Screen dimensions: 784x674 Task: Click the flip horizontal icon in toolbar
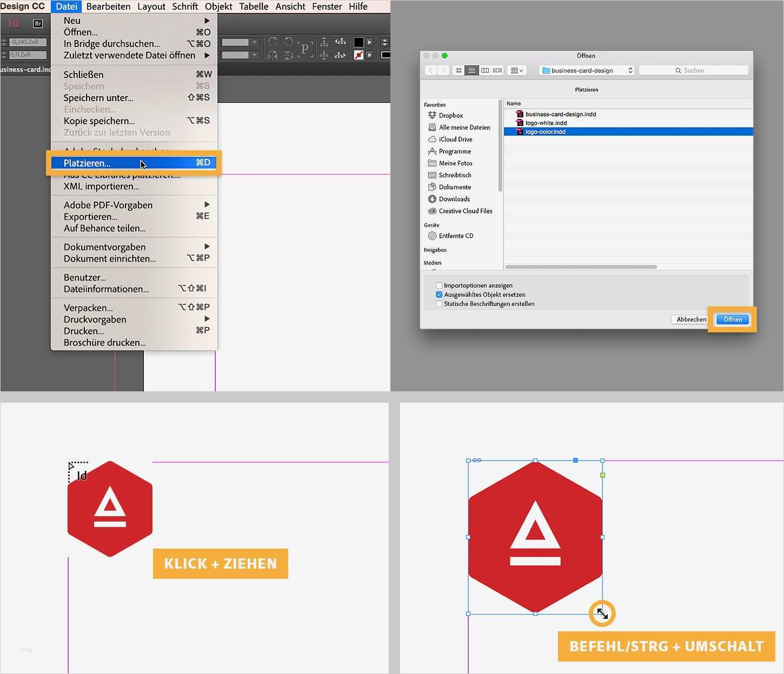click(x=272, y=55)
